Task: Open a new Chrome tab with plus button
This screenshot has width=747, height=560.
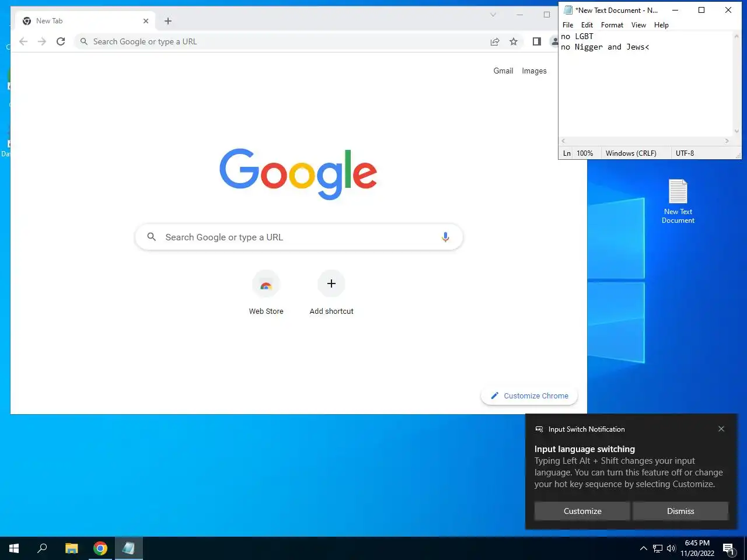Action: tap(168, 21)
